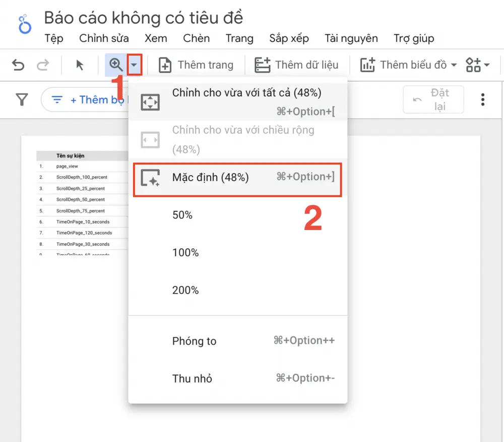This screenshot has width=504, height=442.
Task: Click the Đặt lại reset button
Action: [x=433, y=99]
